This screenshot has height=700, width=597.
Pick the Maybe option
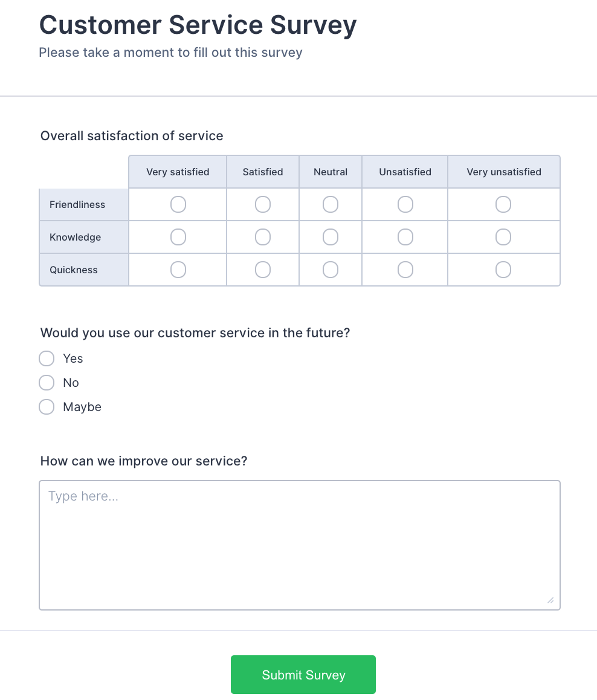pyautogui.click(x=47, y=407)
